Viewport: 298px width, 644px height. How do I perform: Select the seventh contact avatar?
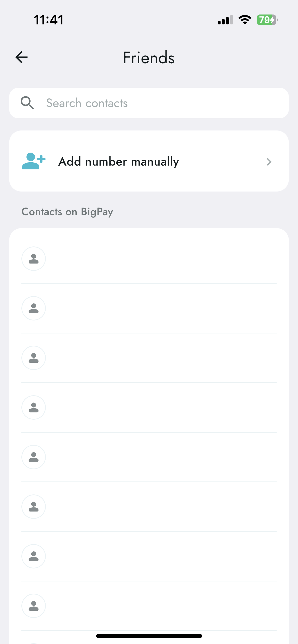34,556
